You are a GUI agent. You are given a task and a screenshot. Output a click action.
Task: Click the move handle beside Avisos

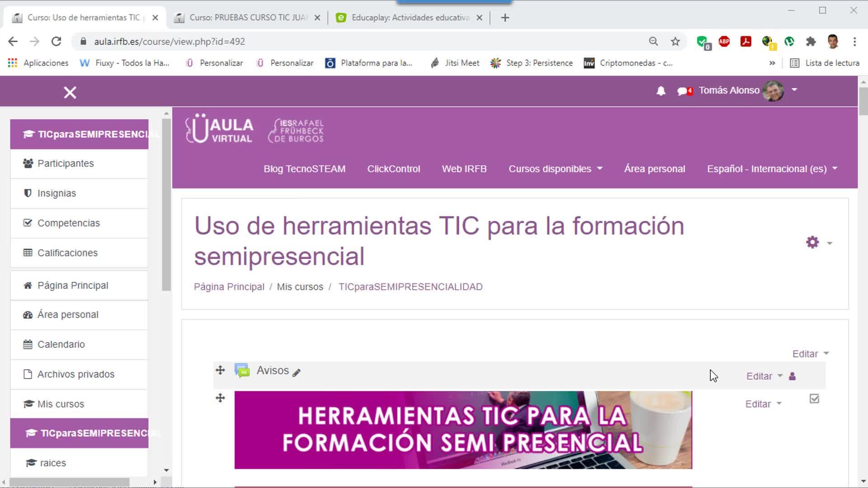pos(220,370)
